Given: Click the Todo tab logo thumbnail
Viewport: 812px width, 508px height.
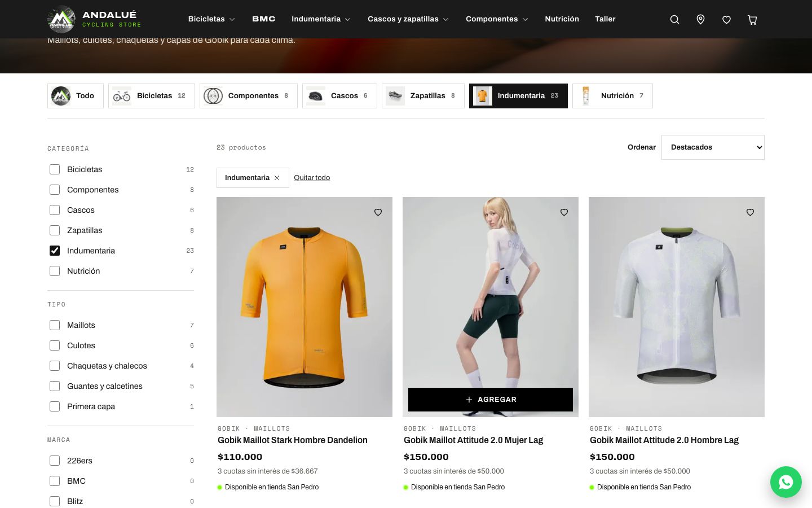Looking at the screenshot, I should tap(61, 96).
